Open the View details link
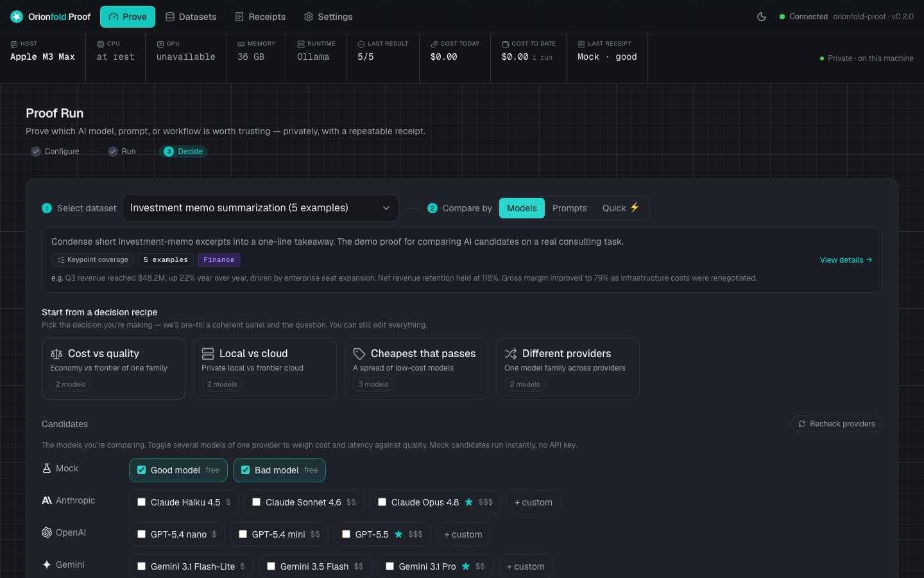The height and width of the screenshot is (578, 924). tap(846, 260)
